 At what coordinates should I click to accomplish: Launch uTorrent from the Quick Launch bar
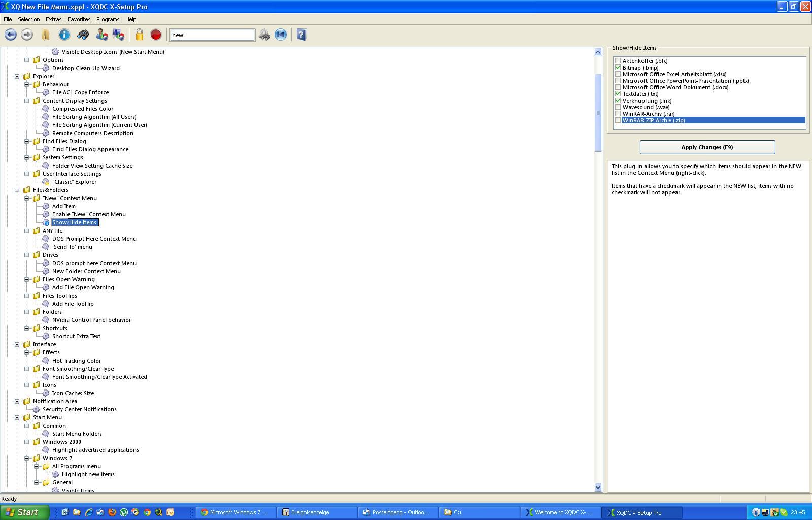[124, 512]
